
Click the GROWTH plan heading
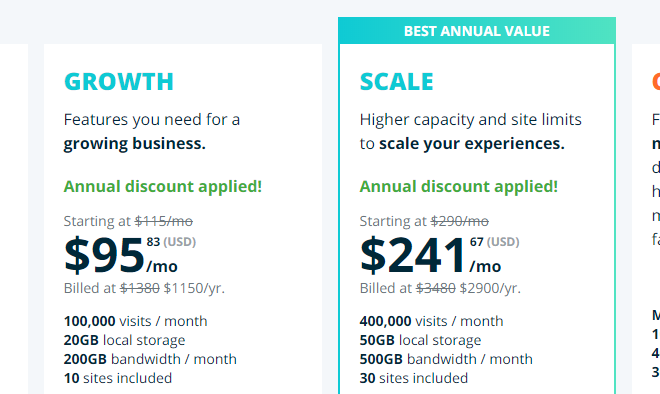(119, 82)
